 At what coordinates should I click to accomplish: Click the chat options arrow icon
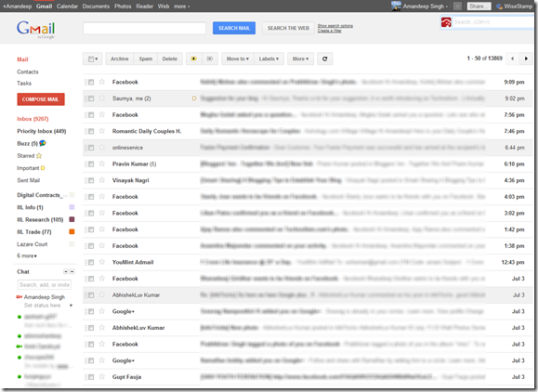click(x=66, y=271)
